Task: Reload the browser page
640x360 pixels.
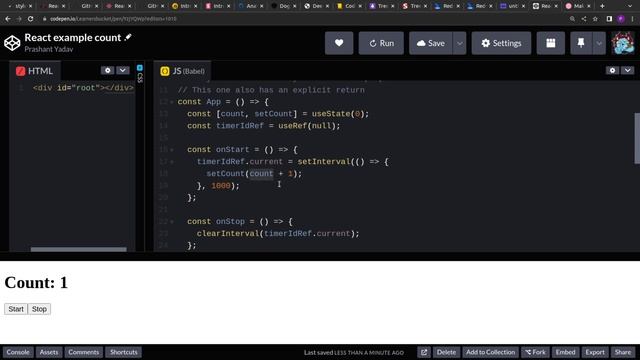Action: (x=31, y=19)
